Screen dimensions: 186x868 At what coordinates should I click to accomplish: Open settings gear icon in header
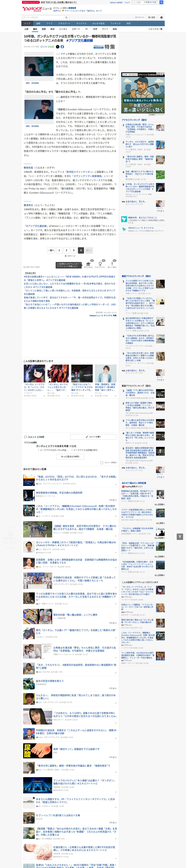(x=161, y=18)
